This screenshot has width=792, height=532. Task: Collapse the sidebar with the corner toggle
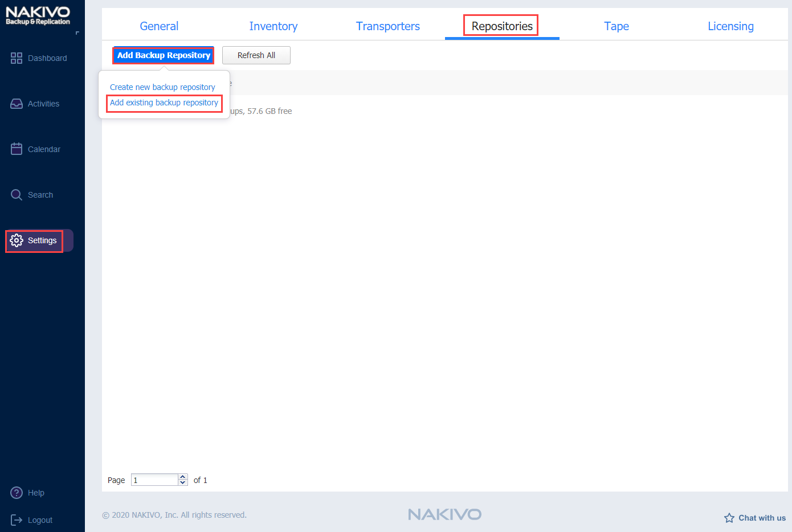[77, 33]
